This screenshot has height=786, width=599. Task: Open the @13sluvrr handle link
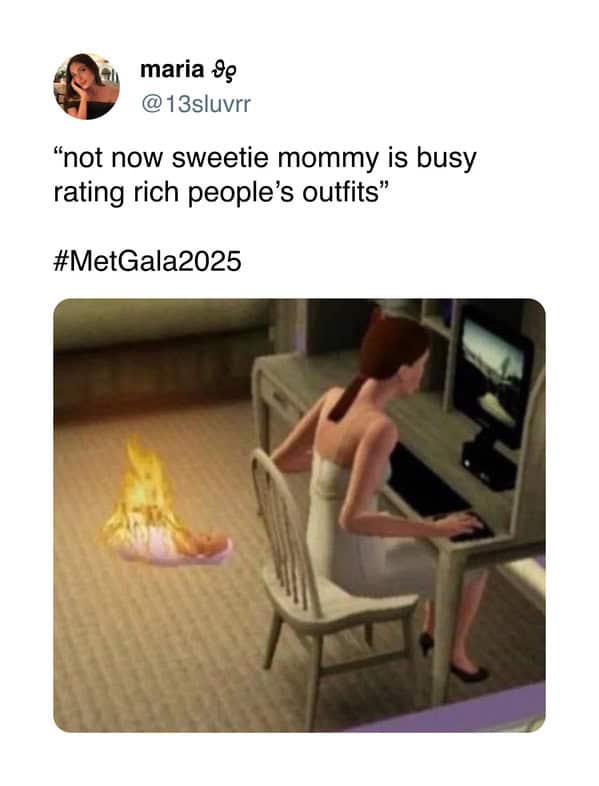click(x=196, y=104)
